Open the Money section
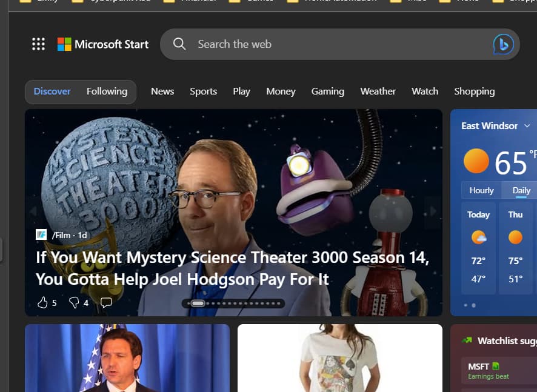 click(x=281, y=91)
